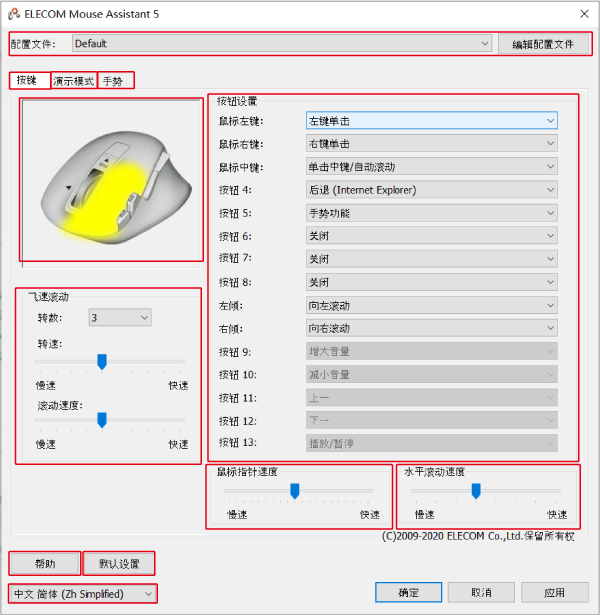
Task: Click the 鼠标左键: label text
Action: [x=241, y=121]
